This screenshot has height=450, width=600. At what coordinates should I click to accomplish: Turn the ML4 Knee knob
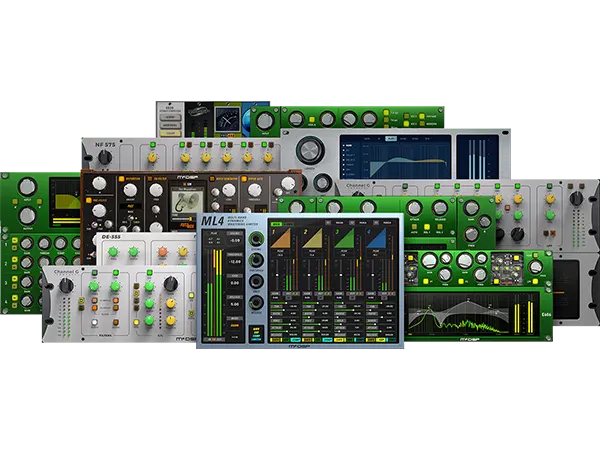[256, 282]
